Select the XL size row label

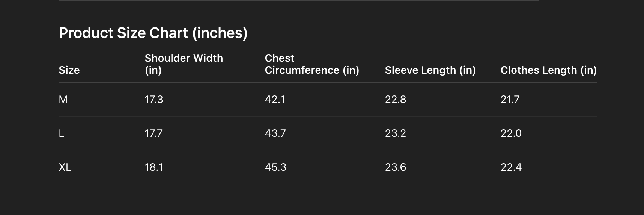coord(65,167)
